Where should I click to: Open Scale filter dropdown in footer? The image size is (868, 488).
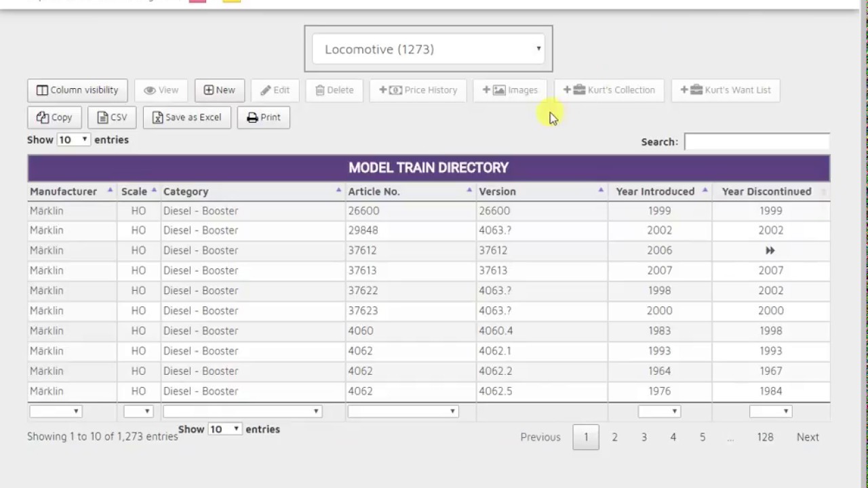pos(138,411)
